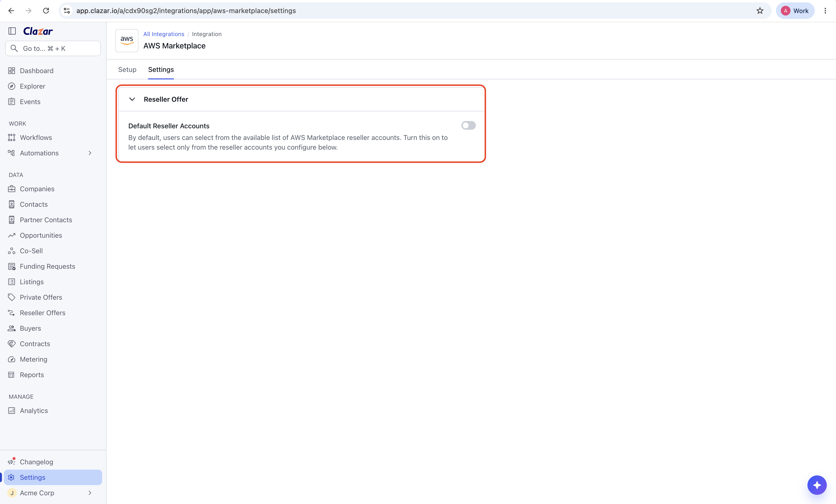This screenshot has height=504, width=836.
Task: Click the Settings gear icon
Action: point(12,478)
